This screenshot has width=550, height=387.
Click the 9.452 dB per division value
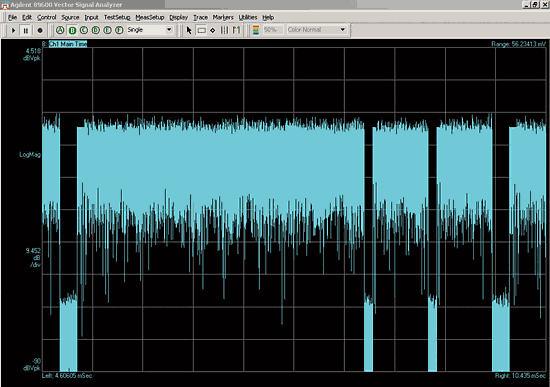coord(33,258)
